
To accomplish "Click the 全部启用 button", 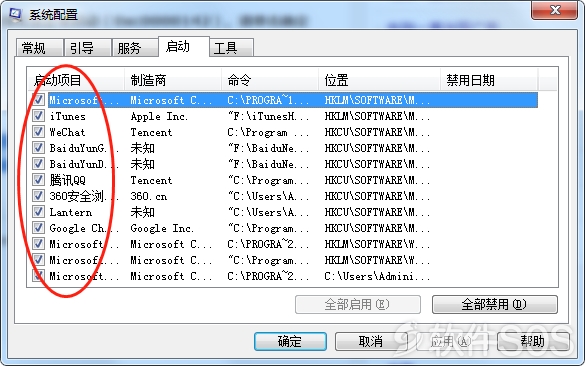I will [358, 304].
